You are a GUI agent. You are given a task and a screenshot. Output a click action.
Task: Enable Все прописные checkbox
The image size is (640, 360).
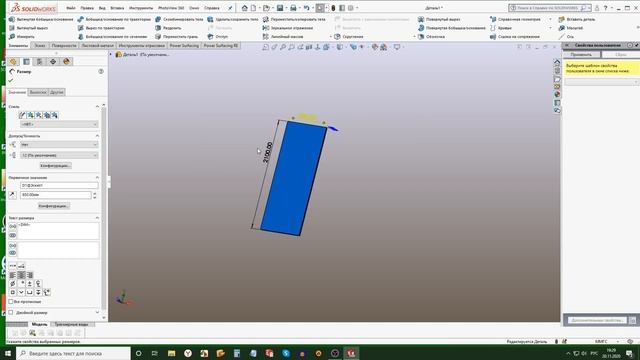point(11,302)
